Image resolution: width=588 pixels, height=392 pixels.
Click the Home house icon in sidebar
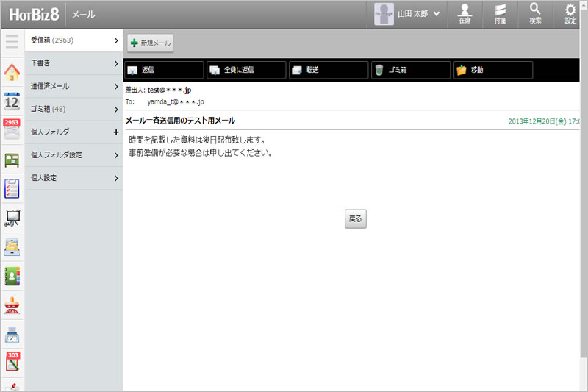(12, 72)
